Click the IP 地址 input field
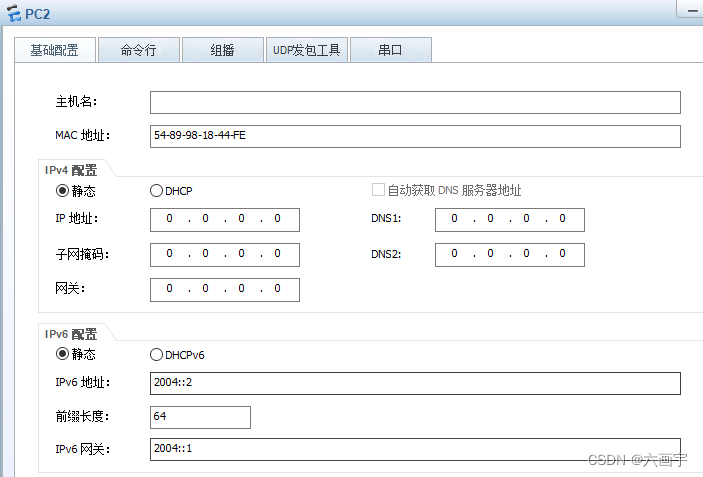The height and width of the screenshot is (477, 703). (x=225, y=220)
